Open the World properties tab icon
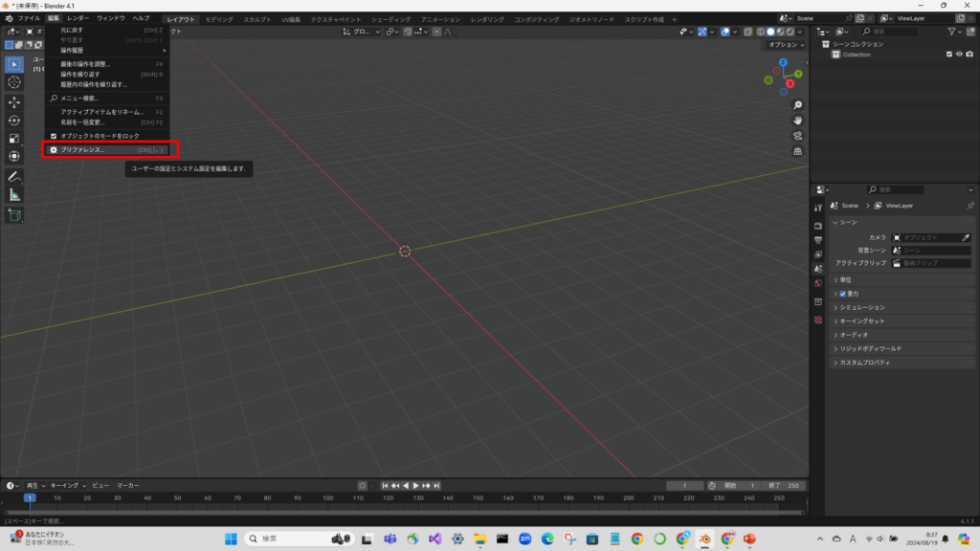980x551 pixels. coord(818,284)
